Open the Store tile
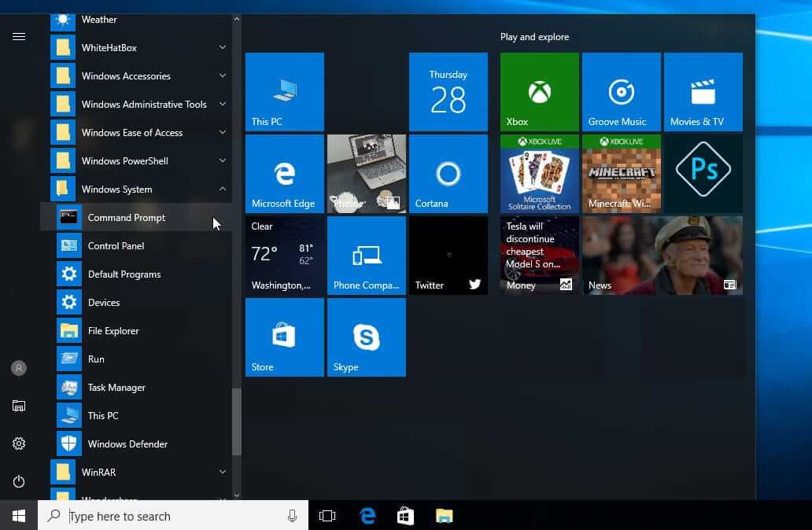Viewport: 812px width, 530px height. tap(285, 337)
